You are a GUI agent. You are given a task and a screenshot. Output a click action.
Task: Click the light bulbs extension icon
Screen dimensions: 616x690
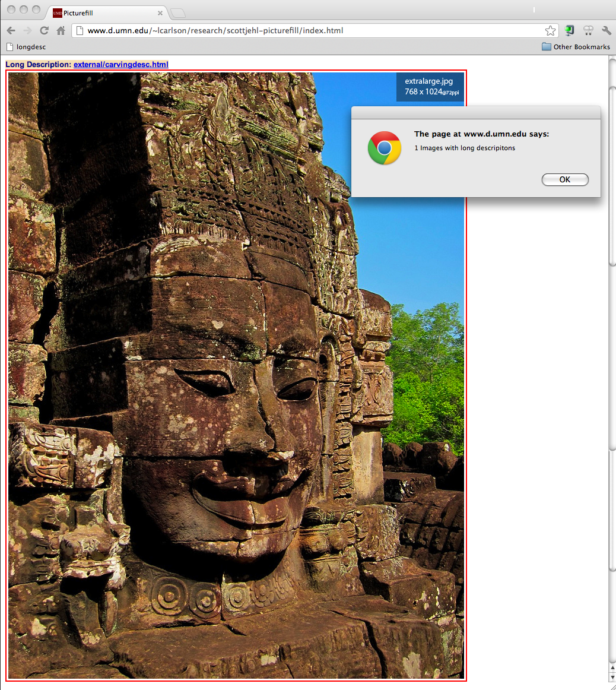588,30
